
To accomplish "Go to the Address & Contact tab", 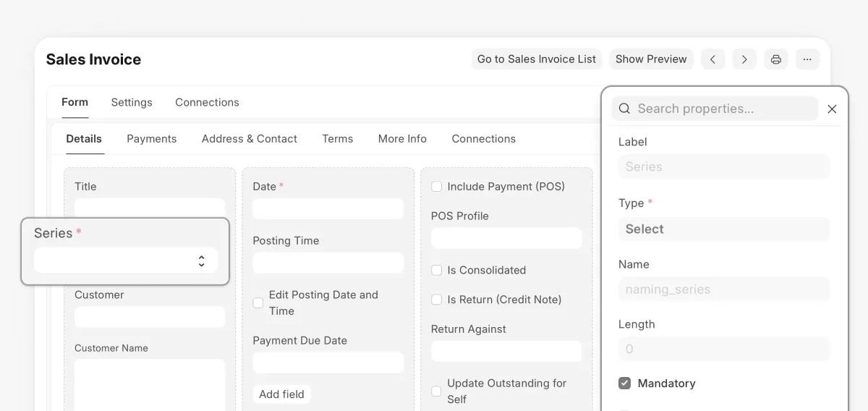I will click(x=249, y=139).
